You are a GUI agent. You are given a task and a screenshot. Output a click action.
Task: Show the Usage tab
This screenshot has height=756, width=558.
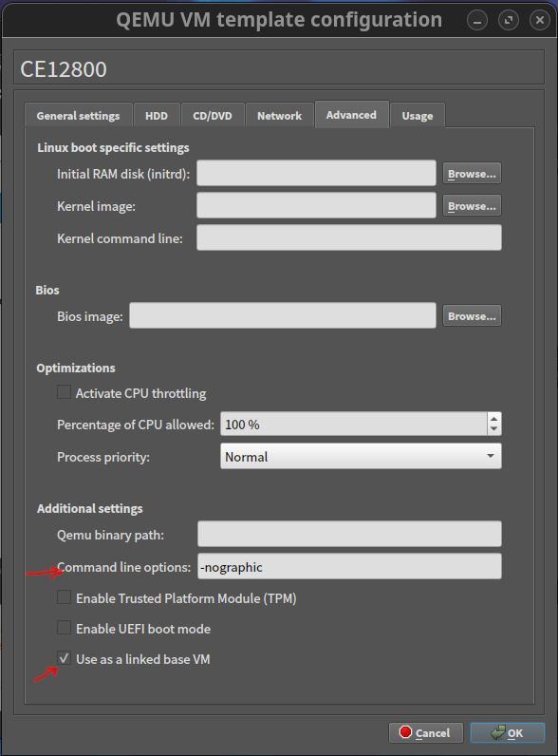tap(418, 116)
